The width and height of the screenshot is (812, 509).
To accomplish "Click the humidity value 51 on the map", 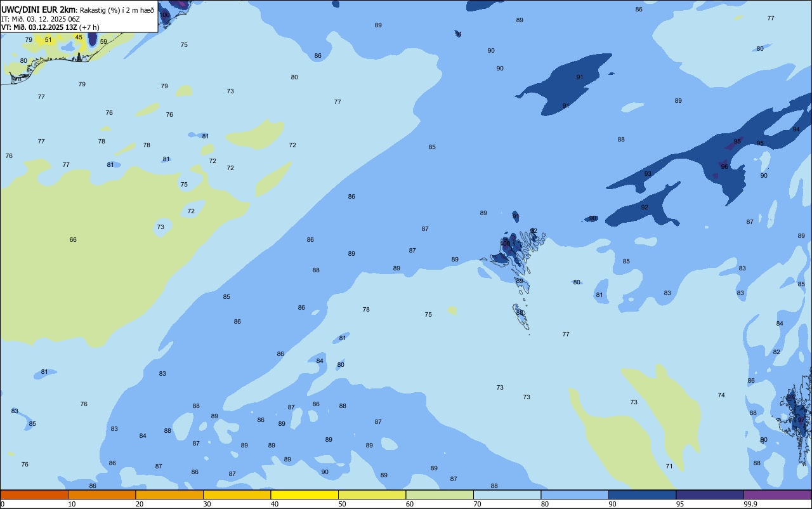I will (x=48, y=40).
